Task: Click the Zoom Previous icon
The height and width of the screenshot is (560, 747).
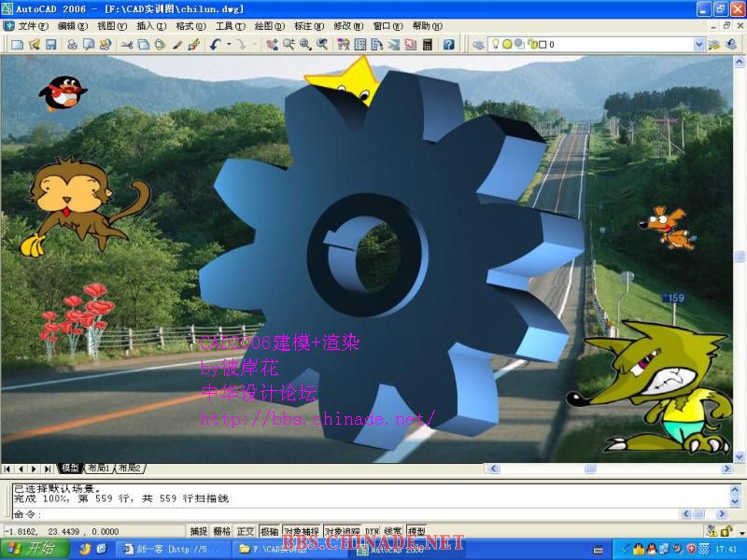Action: (322, 44)
